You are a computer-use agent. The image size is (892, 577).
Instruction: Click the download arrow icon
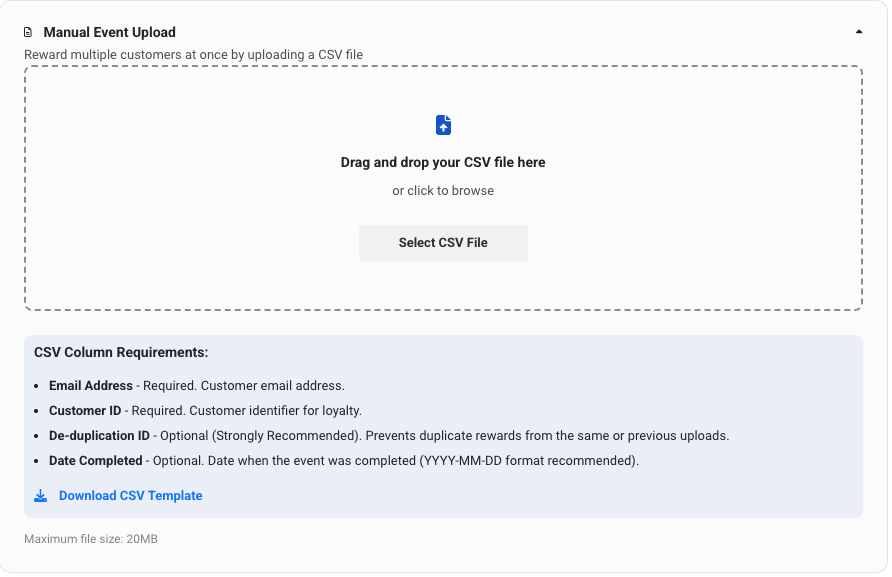tap(41, 496)
